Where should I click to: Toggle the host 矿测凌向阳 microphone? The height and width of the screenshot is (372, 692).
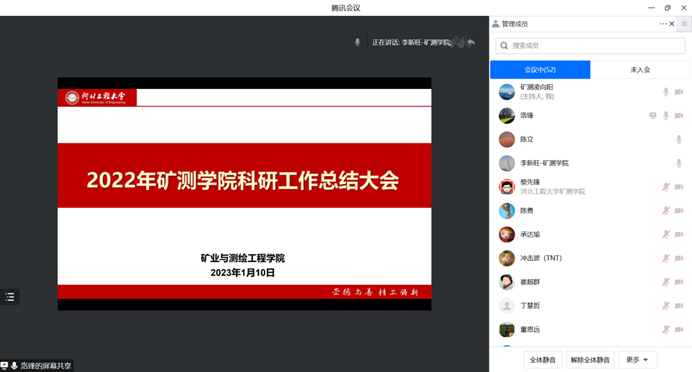click(666, 92)
